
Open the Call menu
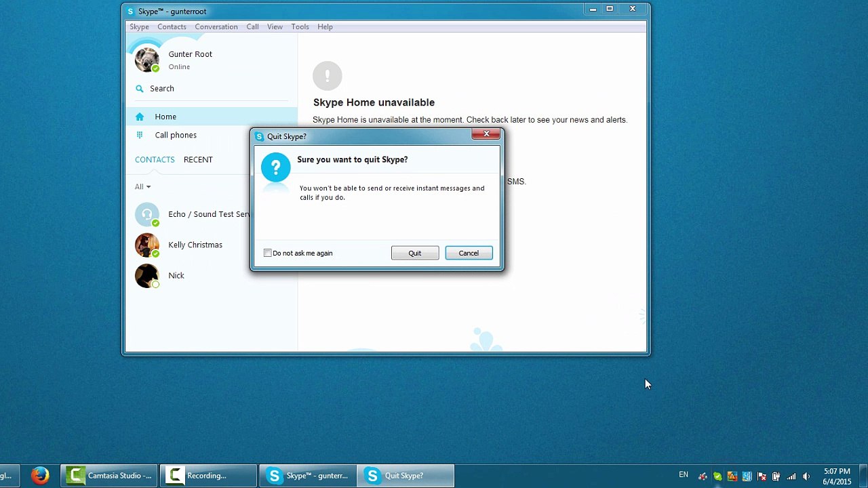point(252,26)
